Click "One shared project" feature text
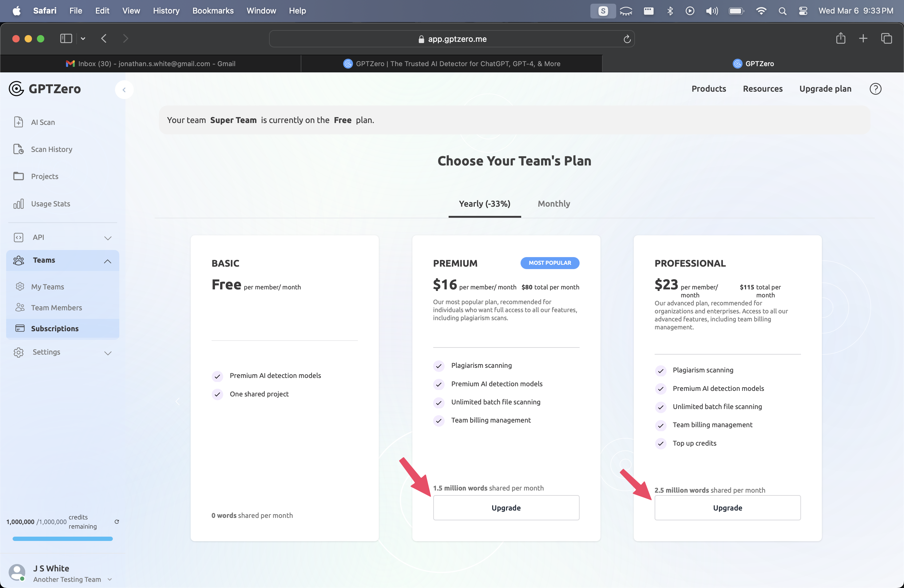Image resolution: width=904 pixels, height=588 pixels. pyautogui.click(x=259, y=394)
